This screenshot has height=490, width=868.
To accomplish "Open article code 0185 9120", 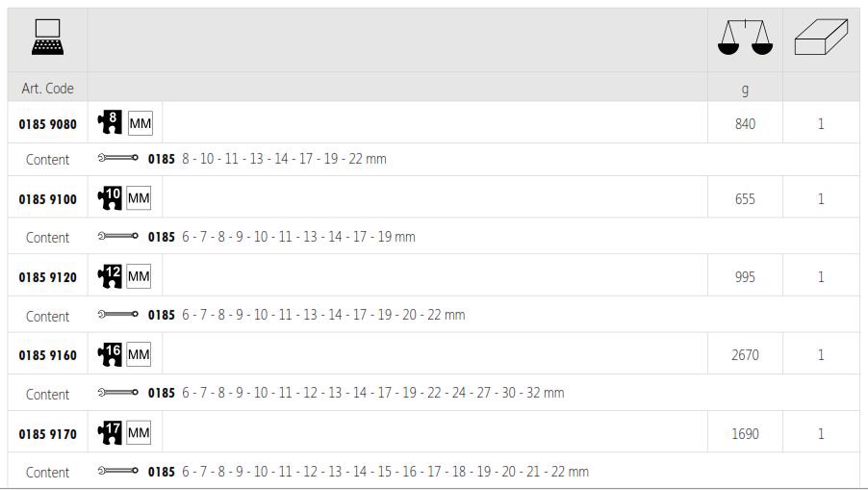I will click(47, 277).
